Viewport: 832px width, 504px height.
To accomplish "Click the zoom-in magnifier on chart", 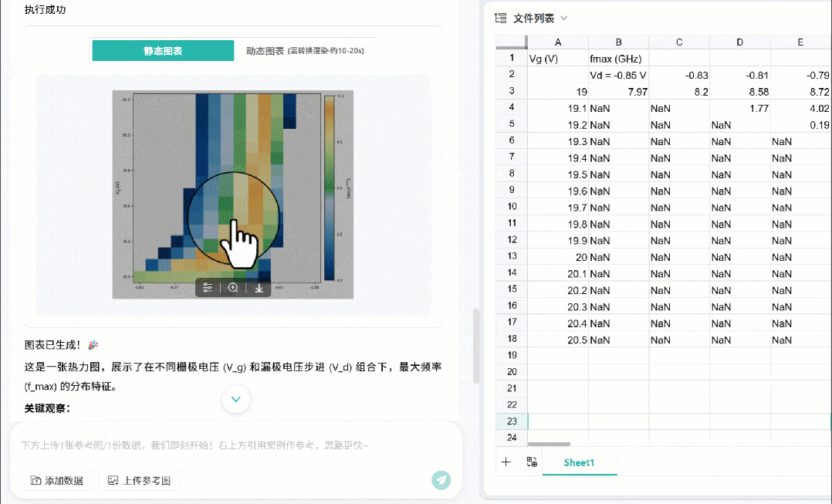I will pos(233,288).
